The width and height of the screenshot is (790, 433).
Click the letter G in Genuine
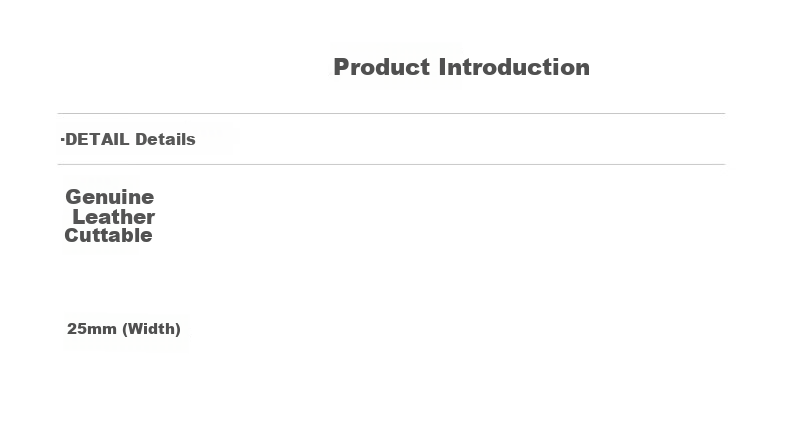[73, 197]
